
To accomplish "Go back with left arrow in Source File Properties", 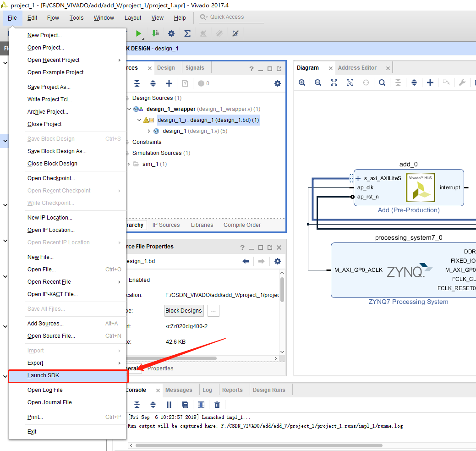I will [246, 261].
